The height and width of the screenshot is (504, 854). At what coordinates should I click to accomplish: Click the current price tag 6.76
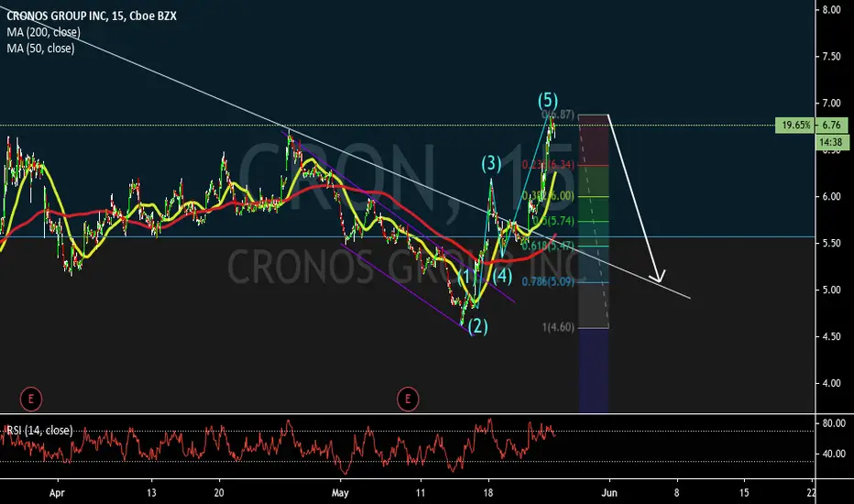click(x=832, y=126)
